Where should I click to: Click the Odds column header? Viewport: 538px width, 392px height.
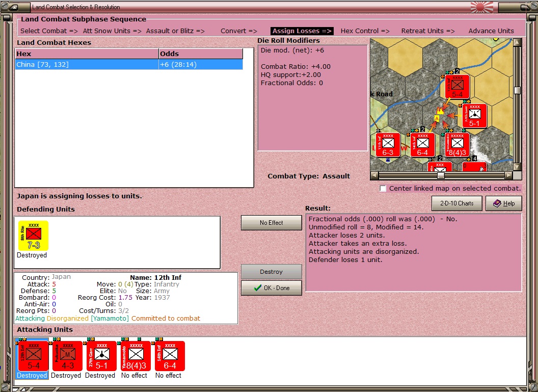(201, 54)
